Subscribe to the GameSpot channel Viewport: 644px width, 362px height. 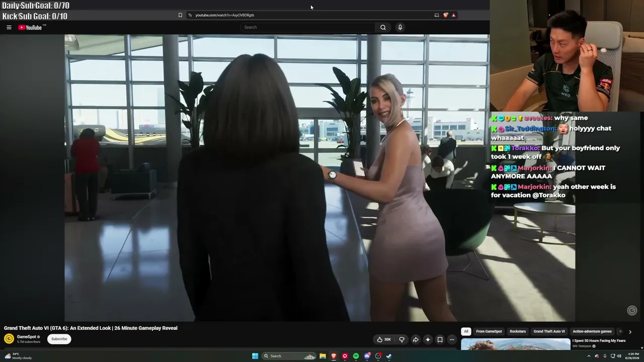click(x=59, y=339)
